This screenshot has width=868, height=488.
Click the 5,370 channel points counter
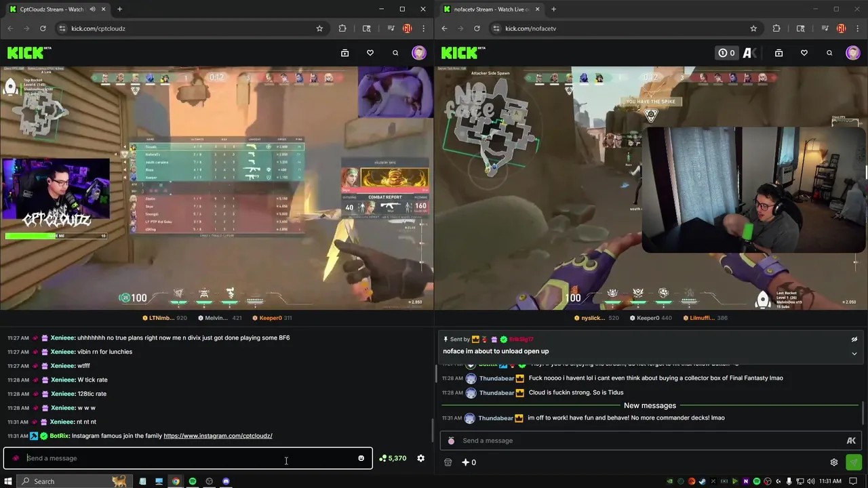click(393, 458)
